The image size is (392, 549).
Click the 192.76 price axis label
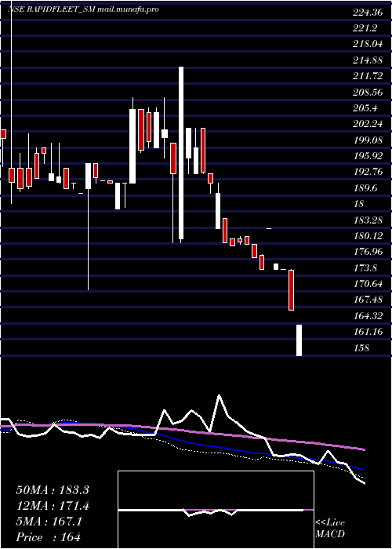(x=368, y=172)
